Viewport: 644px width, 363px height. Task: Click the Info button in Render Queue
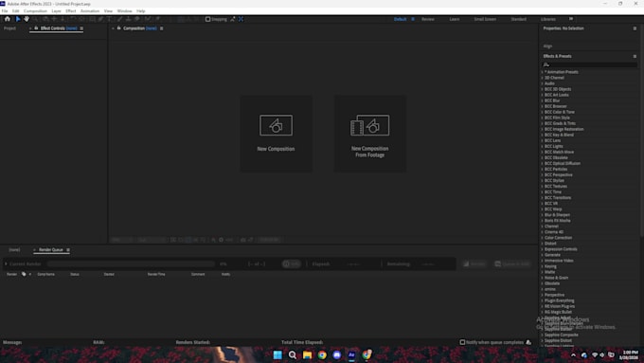291,263
